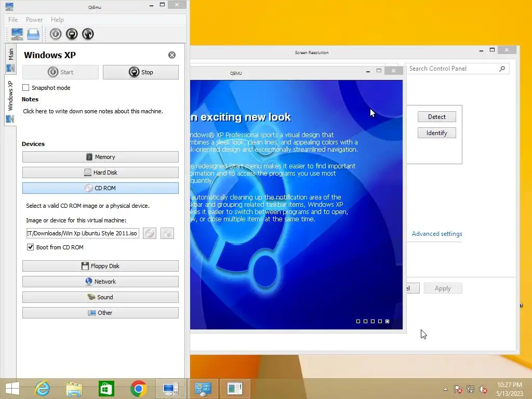Click the select physical CD drive icon
Screen dimensions: 532x399
point(167,233)
